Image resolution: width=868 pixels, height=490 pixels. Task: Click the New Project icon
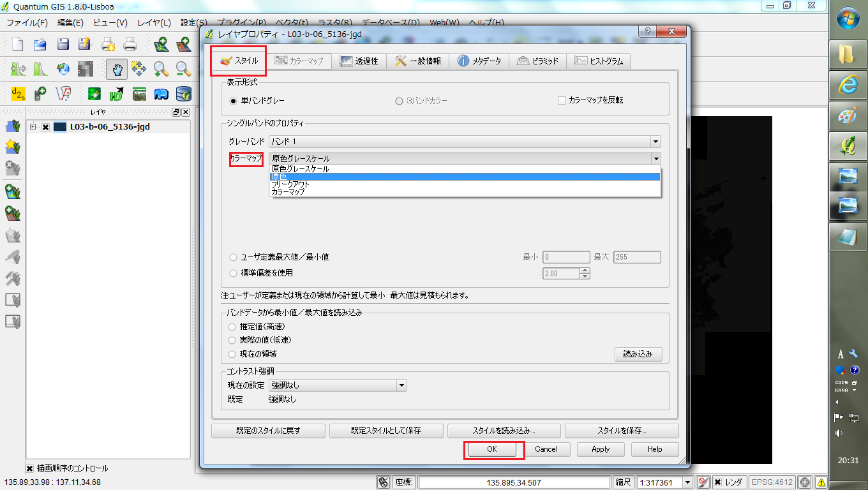[x=18, y=45]
